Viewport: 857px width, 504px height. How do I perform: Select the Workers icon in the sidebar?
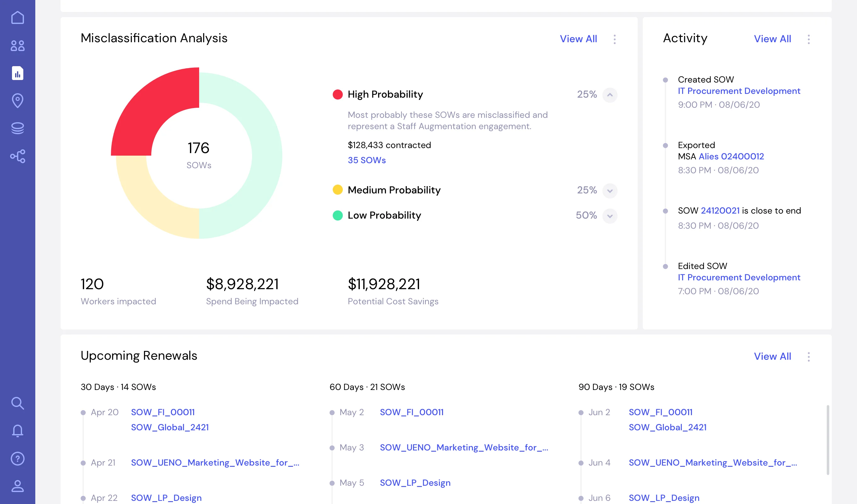click(17, 45)
